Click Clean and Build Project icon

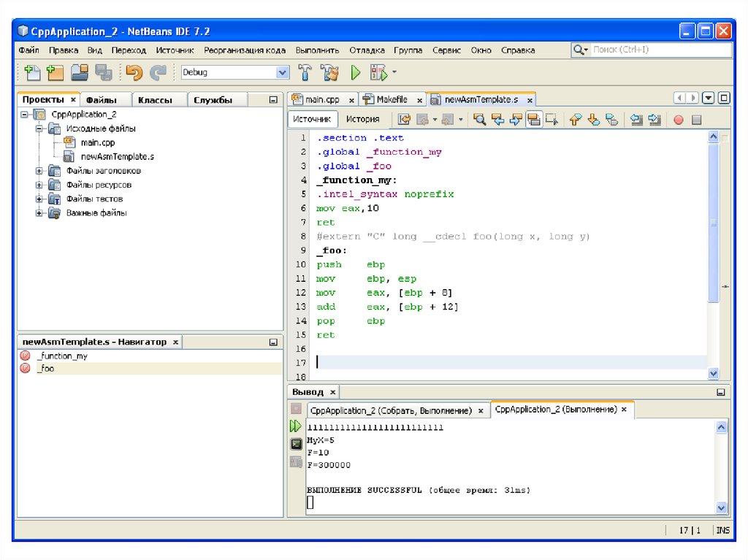coord(329,72)
